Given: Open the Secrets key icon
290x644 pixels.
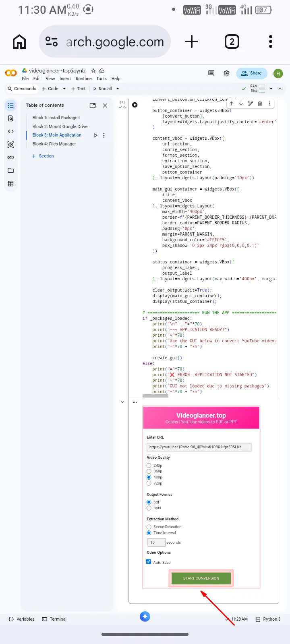Looking at the screenshot, I should coord(11,157).
